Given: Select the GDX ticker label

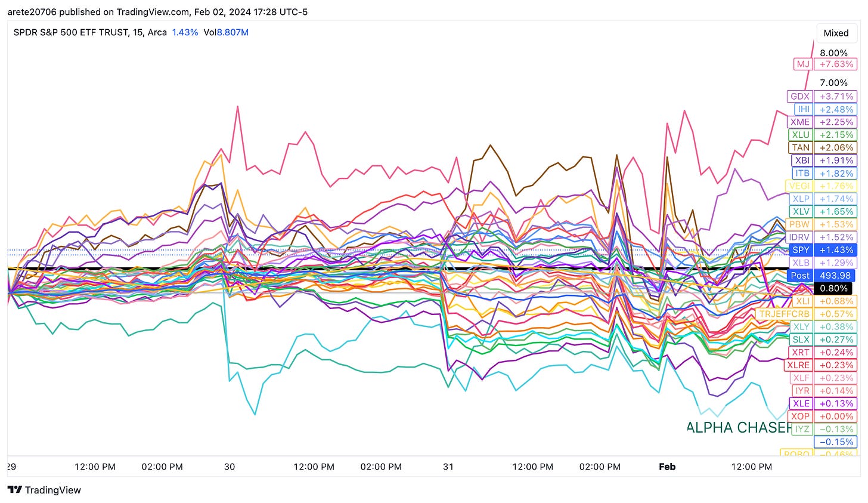Looking at the screenshot, I should [799, 96].
